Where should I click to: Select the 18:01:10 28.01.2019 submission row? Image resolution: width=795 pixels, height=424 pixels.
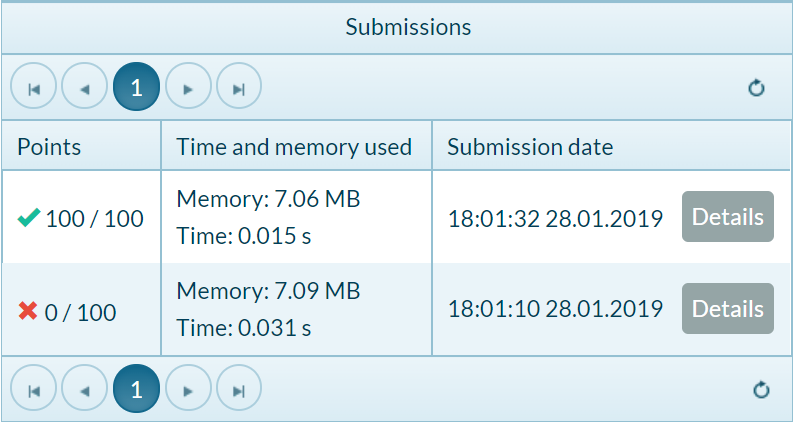(x=396, y=309)
